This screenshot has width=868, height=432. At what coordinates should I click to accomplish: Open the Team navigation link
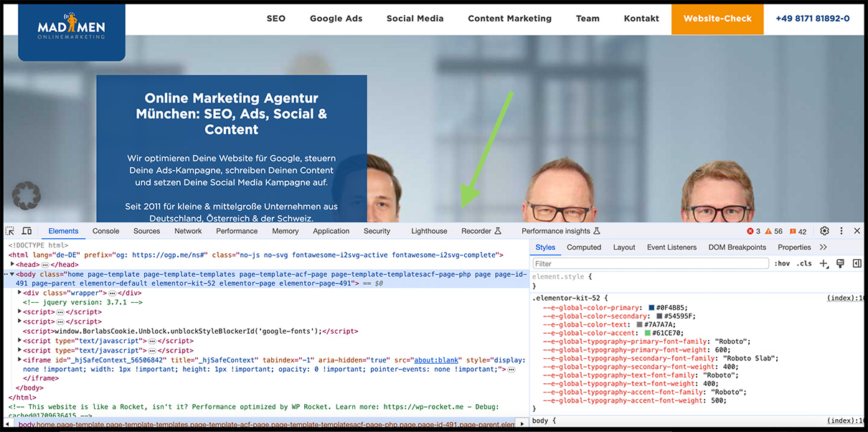coord(588,19)
